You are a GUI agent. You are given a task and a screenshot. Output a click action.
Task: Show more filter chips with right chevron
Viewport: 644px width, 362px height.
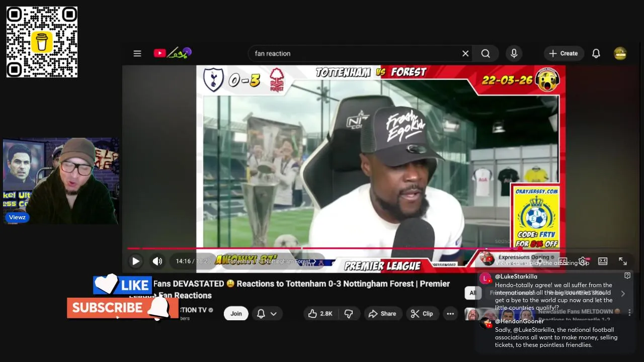[623, 294]
